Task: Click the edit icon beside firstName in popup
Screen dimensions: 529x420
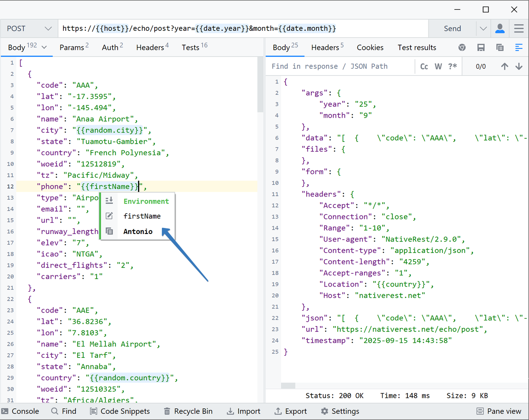Action: 110,216
